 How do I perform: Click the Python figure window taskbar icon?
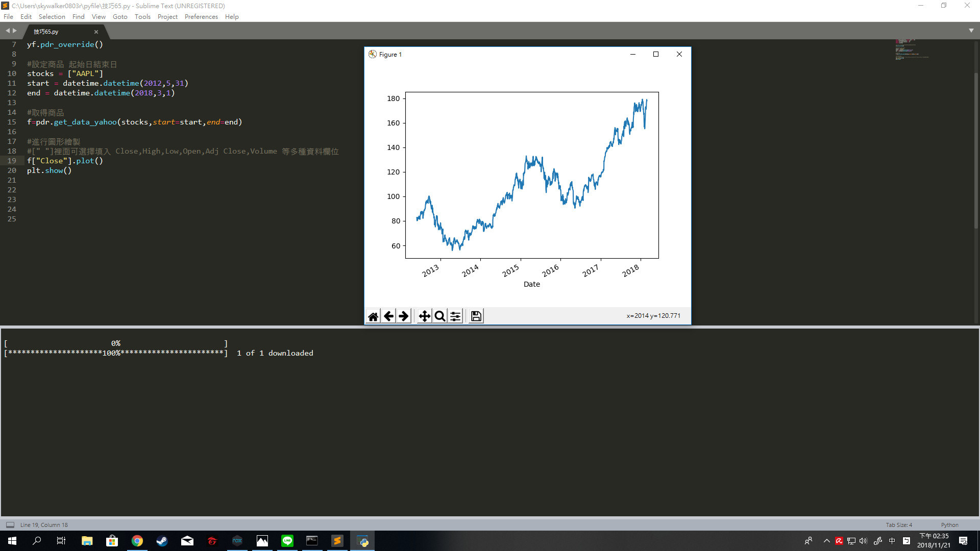click(362, 541)
